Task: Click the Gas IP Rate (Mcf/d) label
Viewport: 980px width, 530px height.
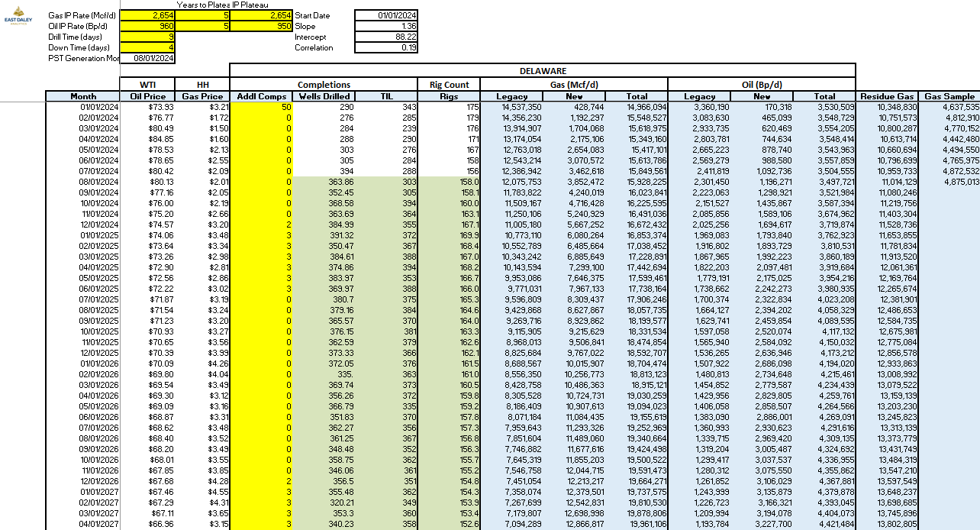Action: [x=81, y=15]
